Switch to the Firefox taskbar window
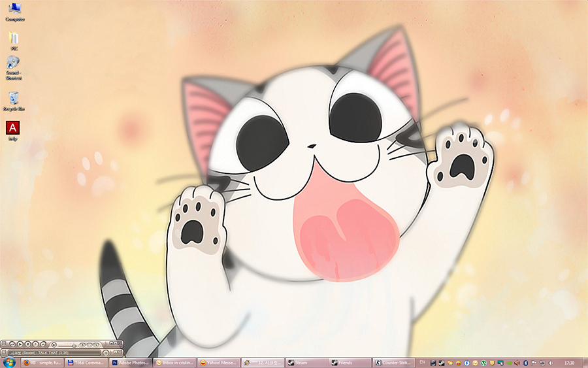The image size is (588, 368). tap(42, 363)
